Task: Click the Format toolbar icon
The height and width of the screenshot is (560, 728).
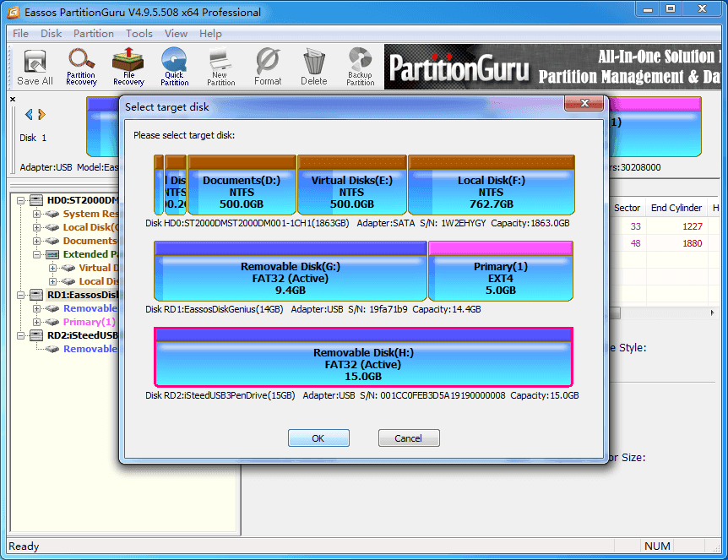Action: click(x=268, y=68)
